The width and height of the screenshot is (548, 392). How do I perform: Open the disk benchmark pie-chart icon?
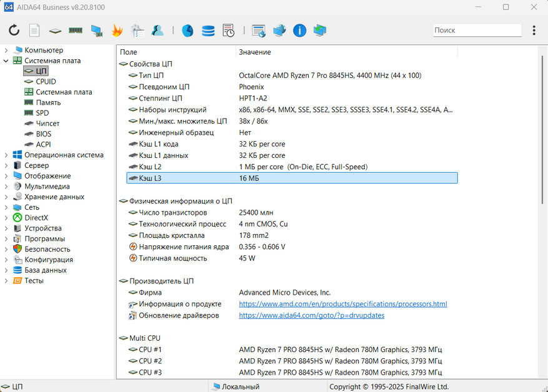(x=187, y=31)
